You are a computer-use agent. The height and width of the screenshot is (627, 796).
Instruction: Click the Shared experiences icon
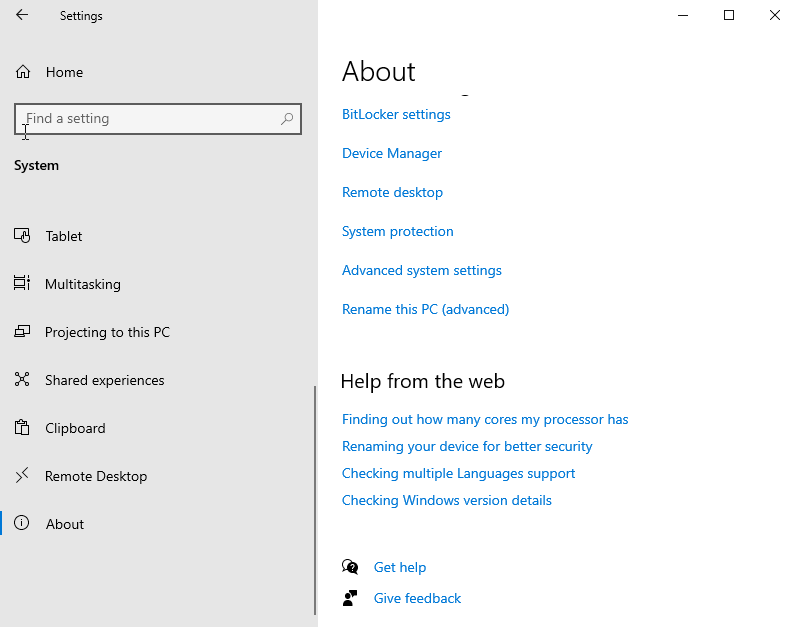[22, 380]
